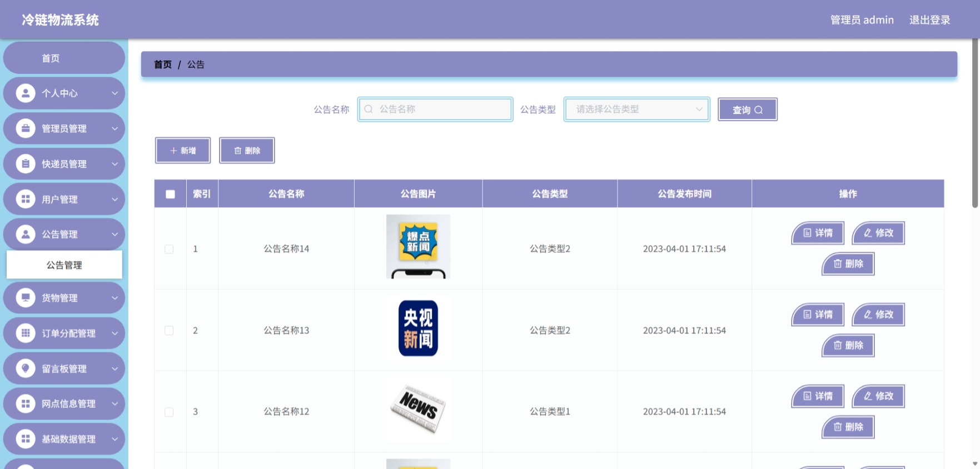Screen dimensions: 980x469
Task: Click the 个人中心 sidebar user icon
Action: coord(26,93)
